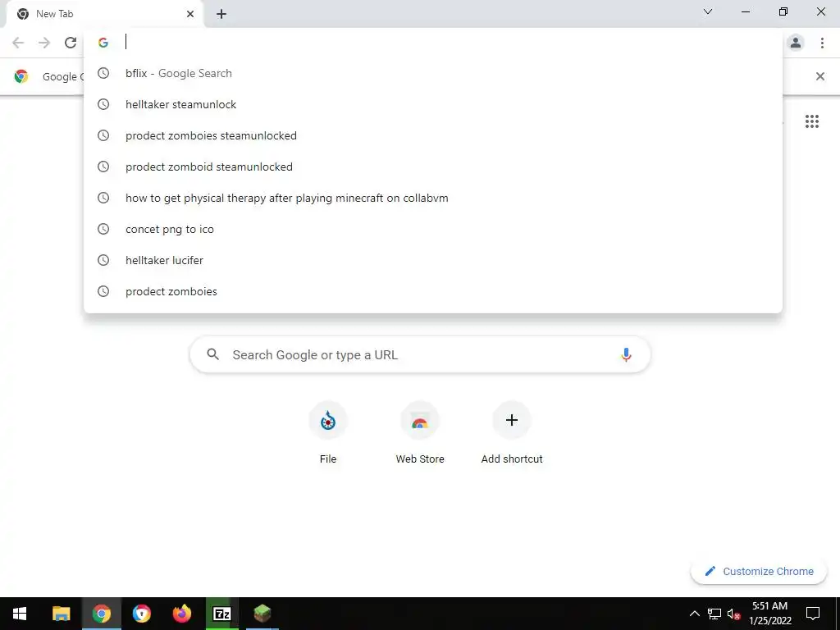Open the File shortcut tile

point(328,432)
